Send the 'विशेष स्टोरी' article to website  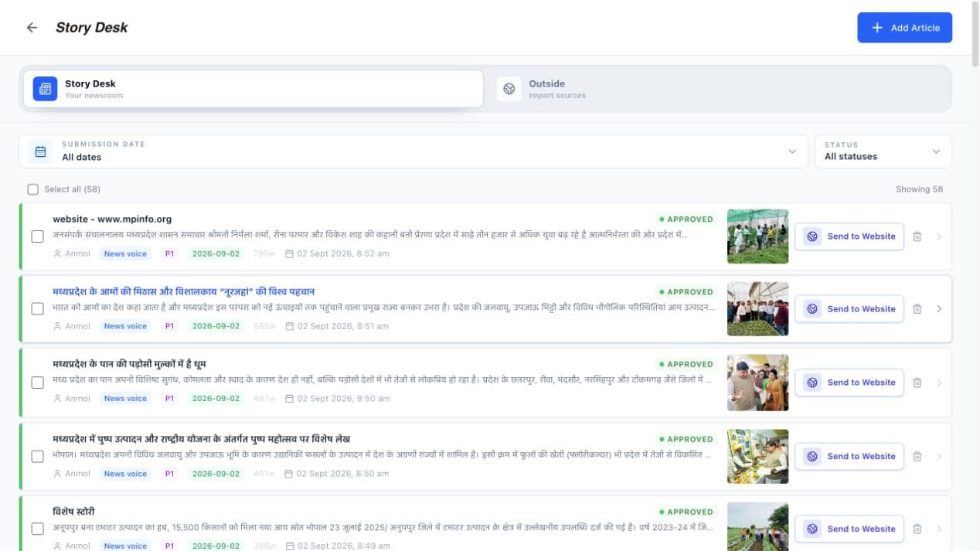(x=849, y=529)
